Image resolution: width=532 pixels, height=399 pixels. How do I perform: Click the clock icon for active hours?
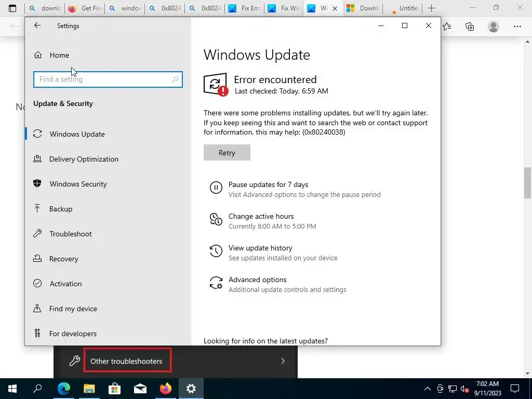click(x=216, y=219)
